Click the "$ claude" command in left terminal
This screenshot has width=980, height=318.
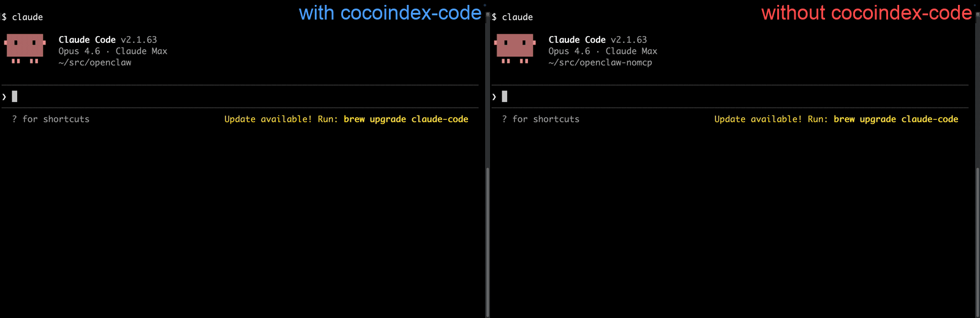[23, 17]
